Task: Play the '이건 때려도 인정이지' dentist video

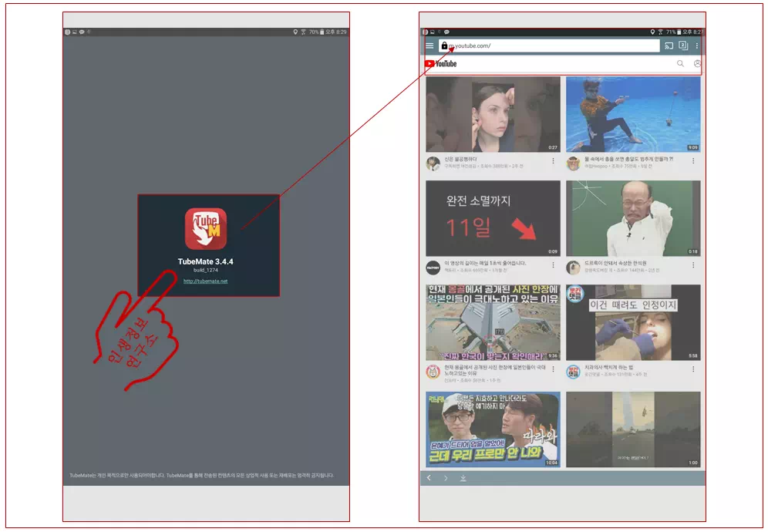Action: (633, 322)
